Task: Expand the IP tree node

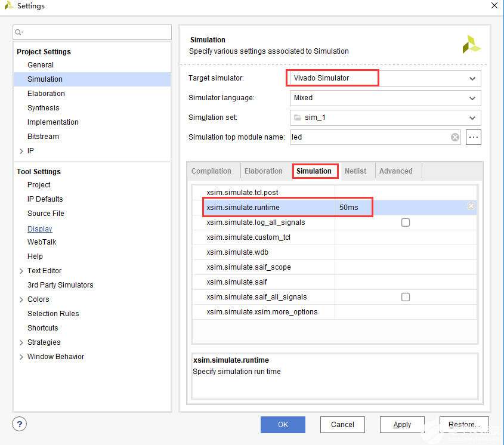Action: click(21, 151)
